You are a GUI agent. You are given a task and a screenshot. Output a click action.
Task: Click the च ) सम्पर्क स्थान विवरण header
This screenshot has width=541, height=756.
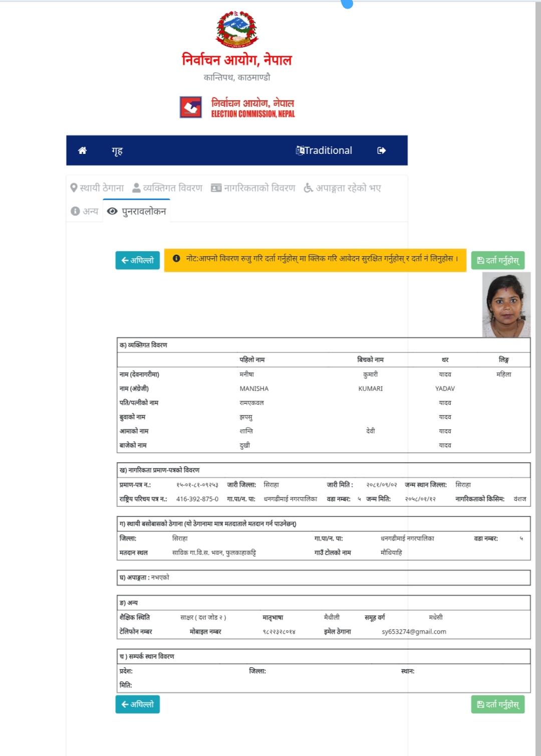(x=324, y=656)
